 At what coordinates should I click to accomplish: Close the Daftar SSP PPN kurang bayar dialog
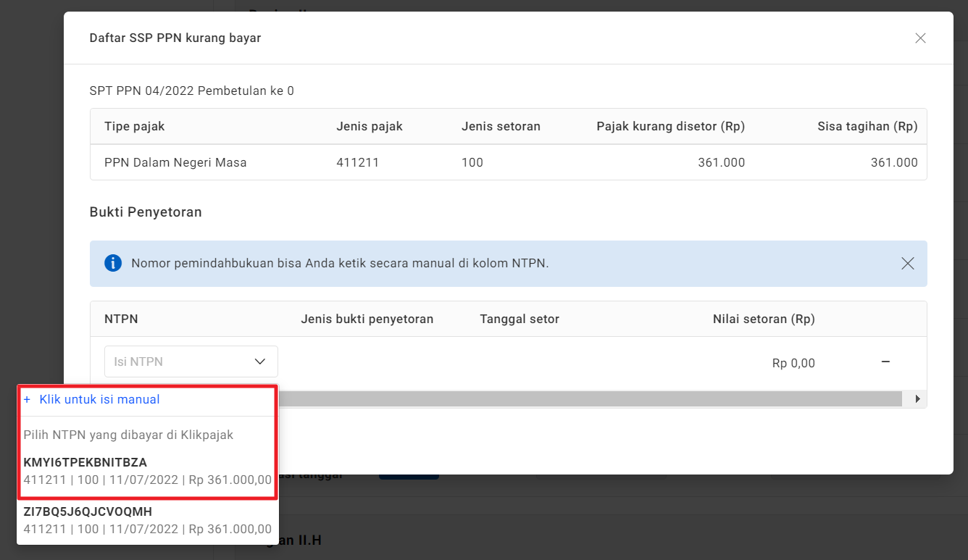pyautogui.click(x=920, y=38)
